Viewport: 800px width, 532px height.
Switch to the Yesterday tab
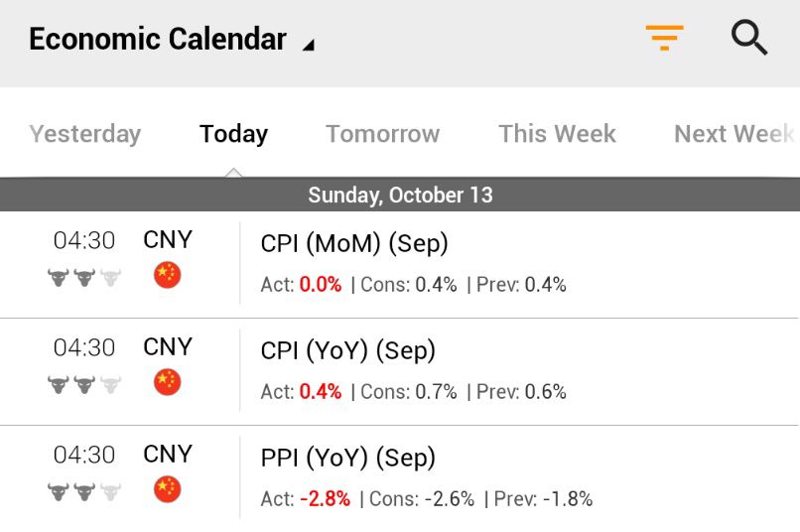coord(85,134)
